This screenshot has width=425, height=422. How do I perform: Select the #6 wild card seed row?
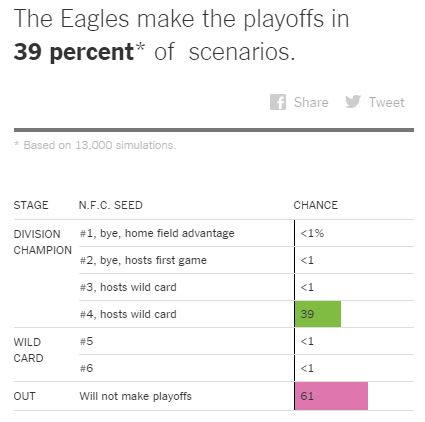[247, 368]
